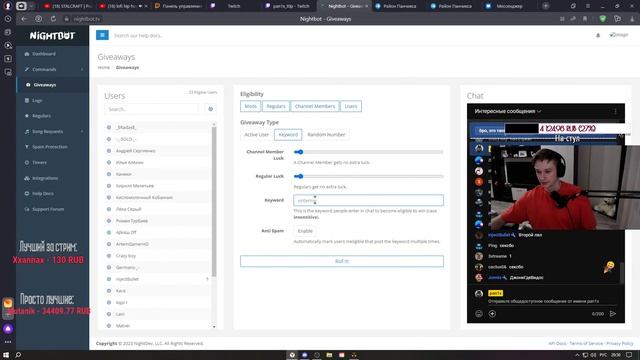Expand the Commands submenu chevron

[82, 69]
